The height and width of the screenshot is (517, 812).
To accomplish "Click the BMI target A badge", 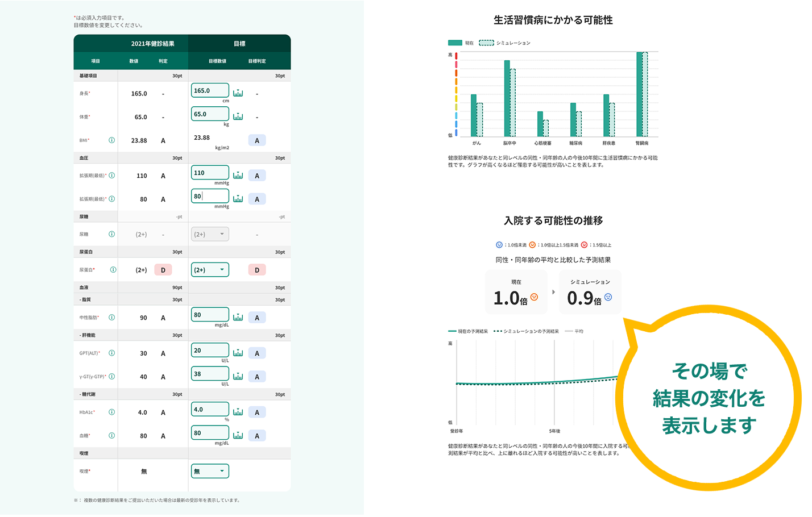I will tap(257, 140).
